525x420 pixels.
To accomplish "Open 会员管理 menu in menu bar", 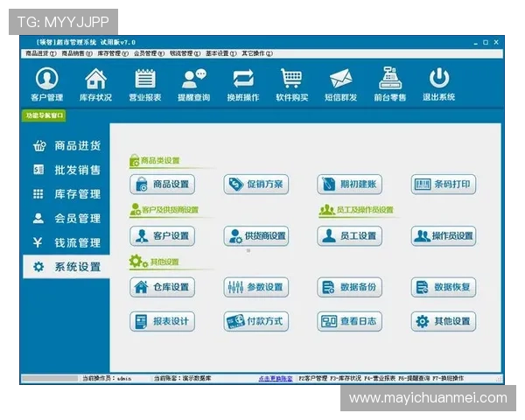I will 149,53.
